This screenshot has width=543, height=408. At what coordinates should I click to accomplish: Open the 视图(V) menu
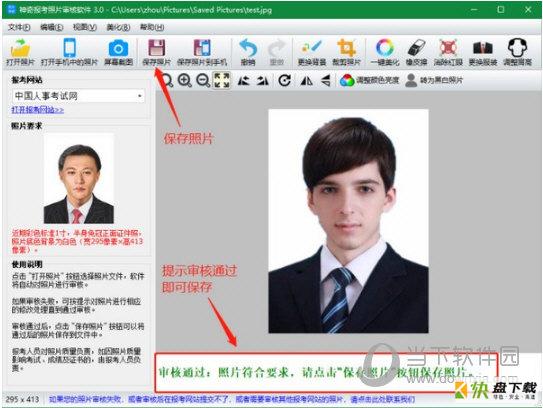[84, 27]
